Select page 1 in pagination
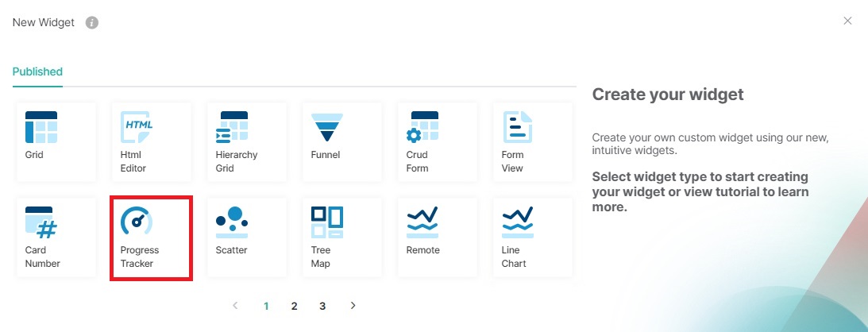Screen dimensions: 868x332 tap(266, 306)
